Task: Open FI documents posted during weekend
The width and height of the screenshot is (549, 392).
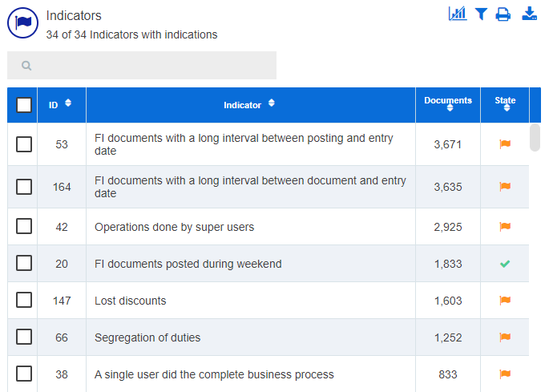Action: coord(188,264)
